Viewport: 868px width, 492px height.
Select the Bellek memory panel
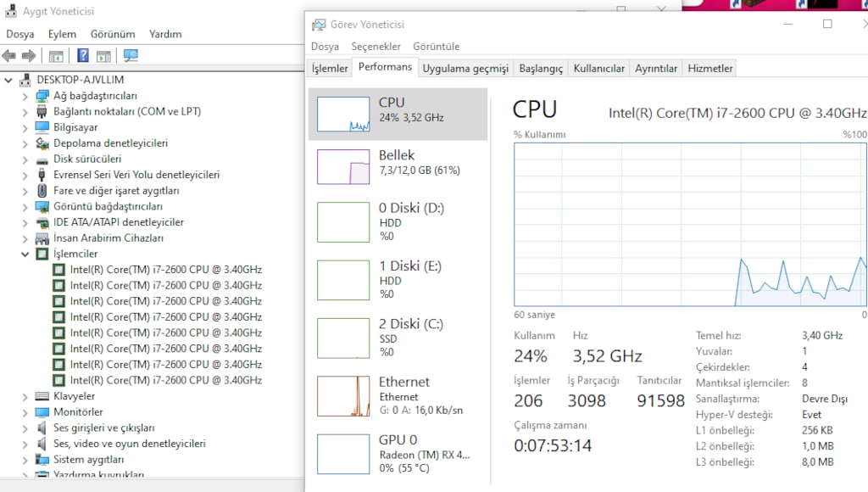click(x=398, y=167)
